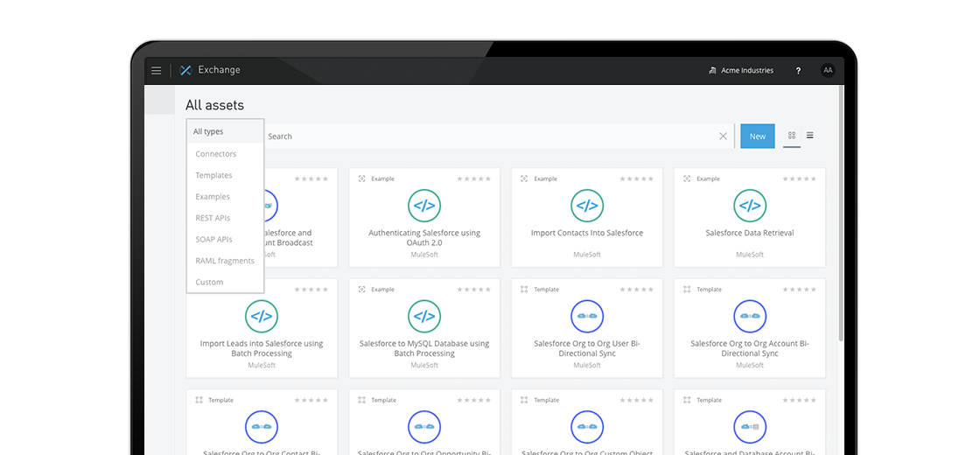Image resolution: width=980 pixels, height=455 pixels.
Task: Click Template type icon on User Bi-Directional card
Action: tap(524, 290)
